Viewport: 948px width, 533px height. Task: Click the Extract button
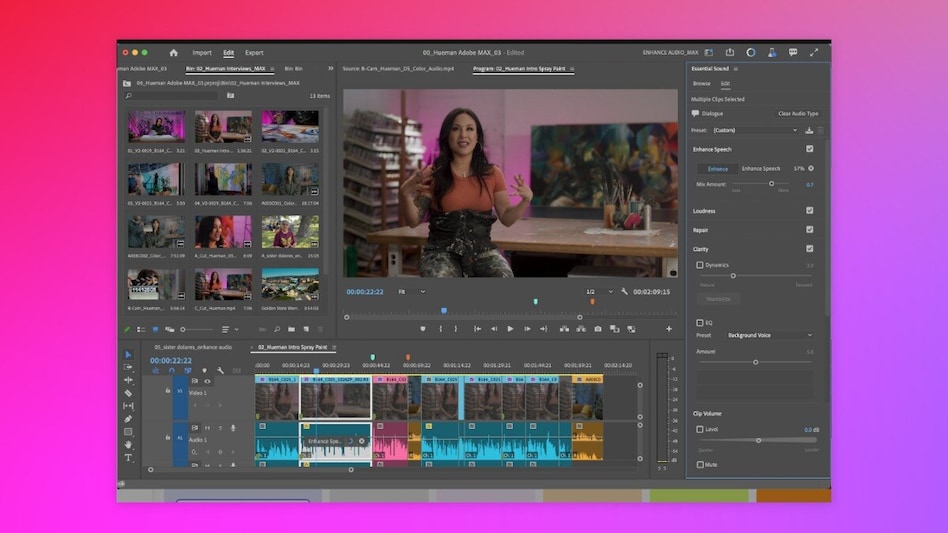581,329
